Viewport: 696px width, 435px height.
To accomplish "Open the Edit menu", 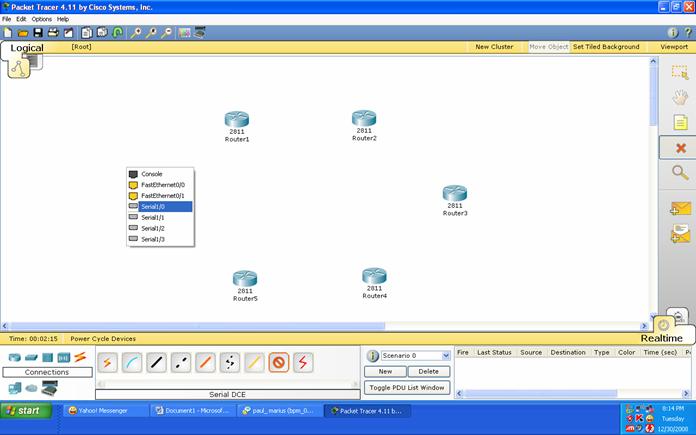I will pos(21,19).
